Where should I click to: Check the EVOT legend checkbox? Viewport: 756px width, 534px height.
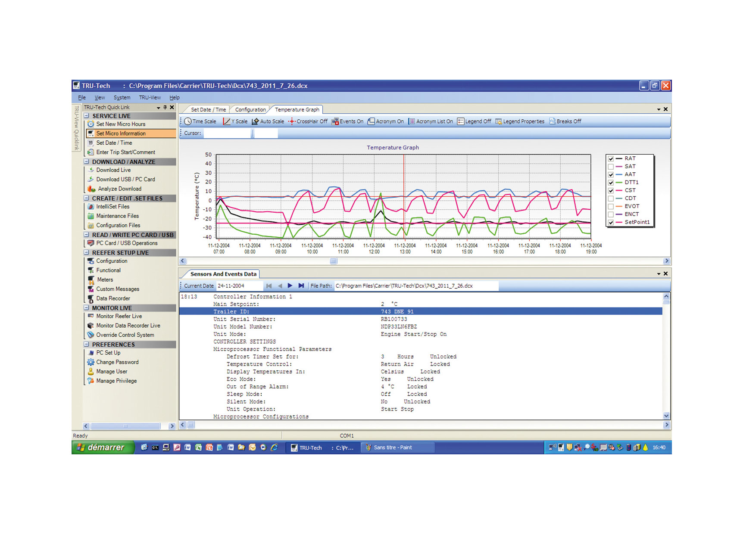[611, 207]
